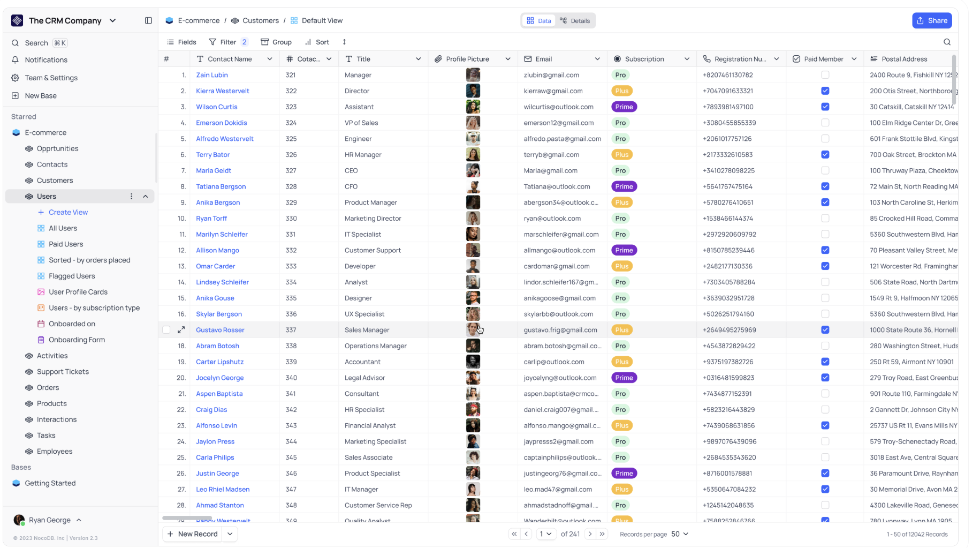The height and width of the screenshot is (548, 980).
Task: Click the next page arrow in pagination
Action: coord(590,534)
